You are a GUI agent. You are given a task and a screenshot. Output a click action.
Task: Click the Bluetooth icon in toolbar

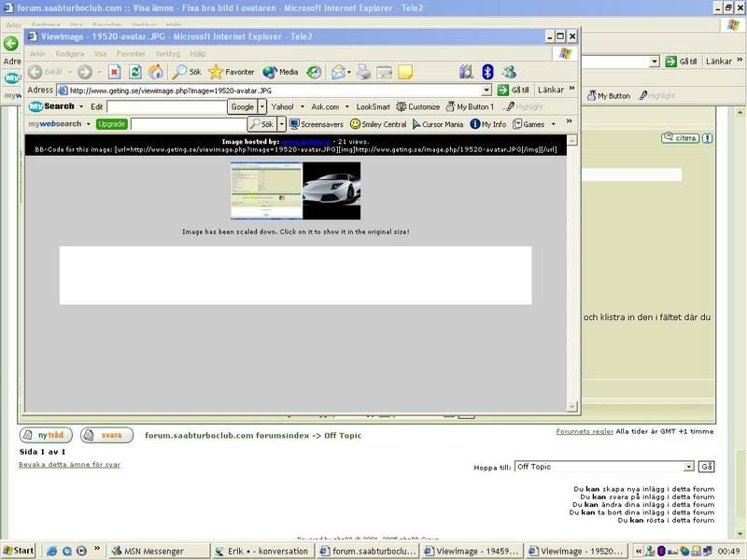[486, 72]
